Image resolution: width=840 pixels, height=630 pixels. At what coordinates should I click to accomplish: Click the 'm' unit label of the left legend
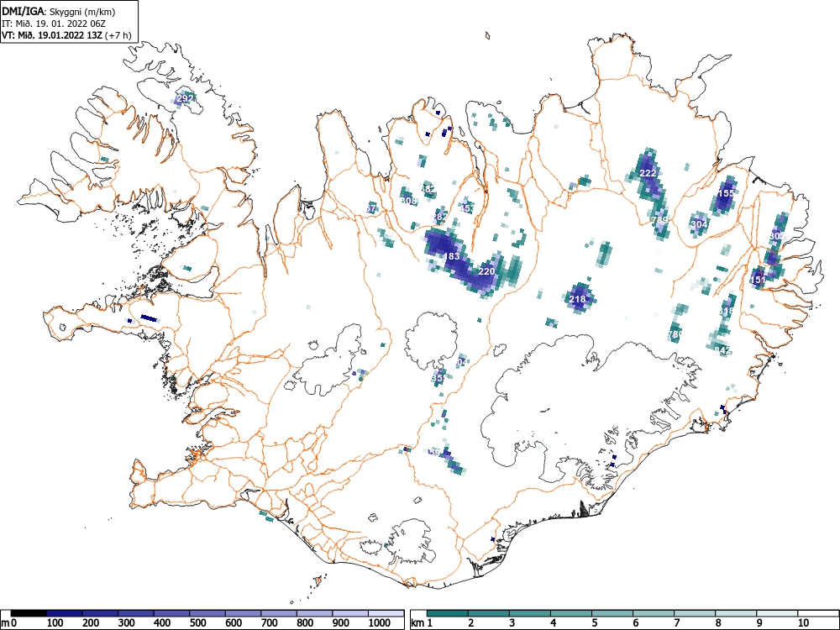(x=5, y=623)
